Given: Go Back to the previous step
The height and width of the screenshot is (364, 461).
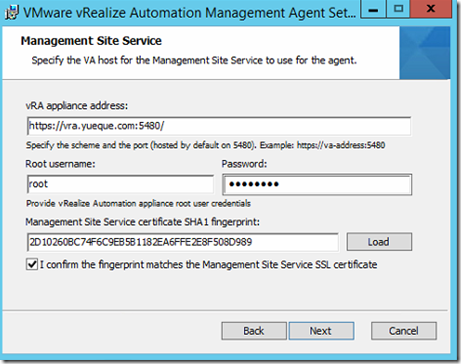Looking at the screenshot, I should pos(254,331).
